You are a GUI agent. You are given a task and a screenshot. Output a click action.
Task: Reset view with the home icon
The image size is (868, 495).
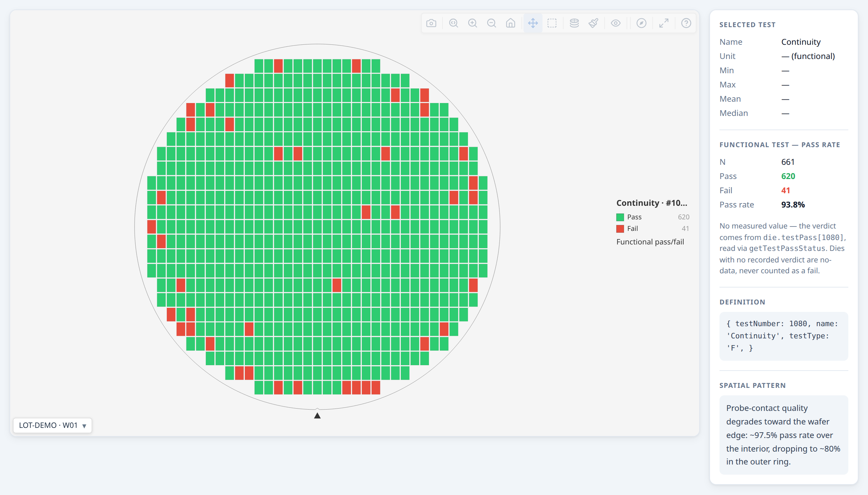coord(511,23)
